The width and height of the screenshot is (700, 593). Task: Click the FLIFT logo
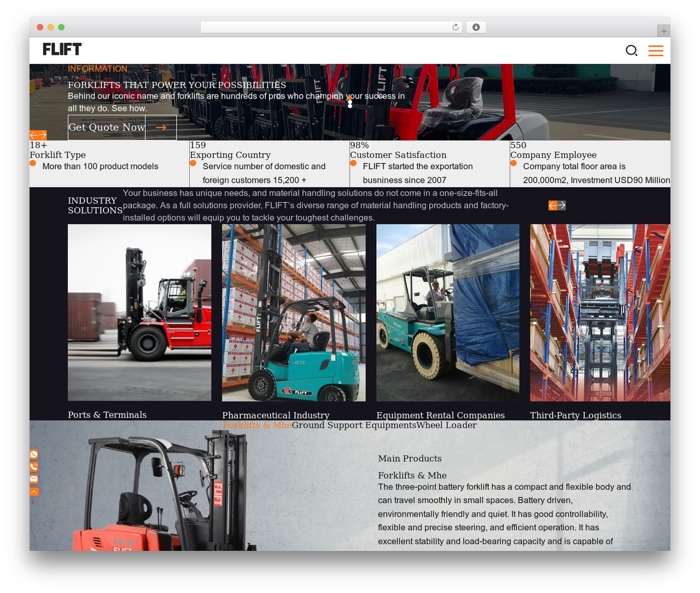(62, 49)
